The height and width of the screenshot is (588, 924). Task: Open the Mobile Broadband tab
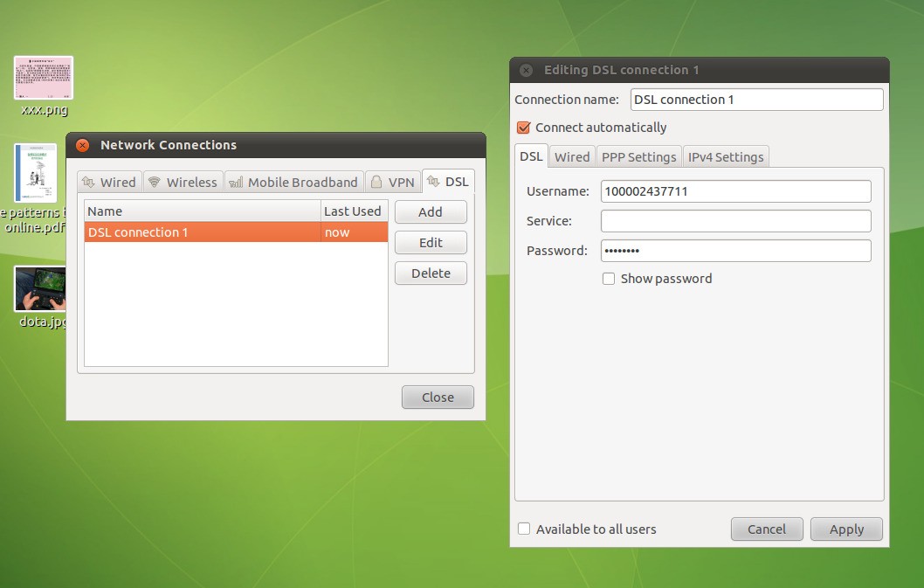click(x=293, y=182)
